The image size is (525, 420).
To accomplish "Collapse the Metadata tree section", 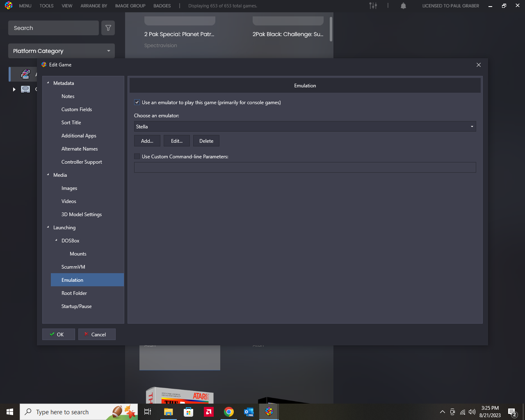I will tap(48, 83).
